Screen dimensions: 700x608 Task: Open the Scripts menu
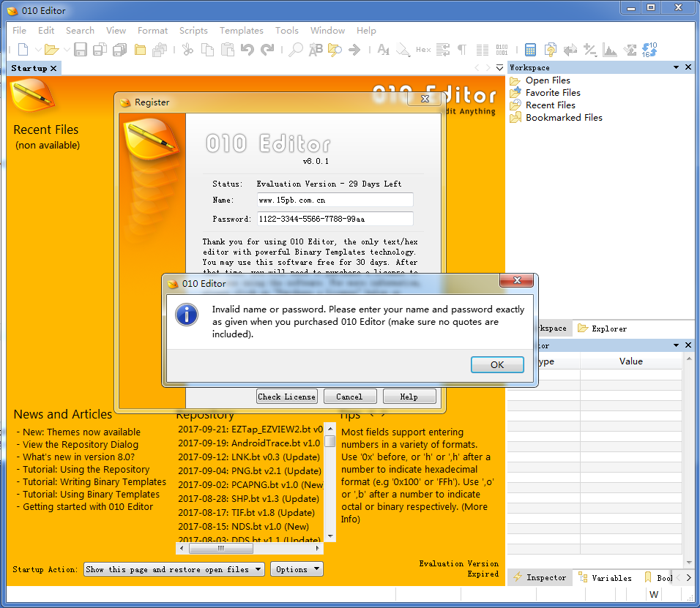[193, 30]
